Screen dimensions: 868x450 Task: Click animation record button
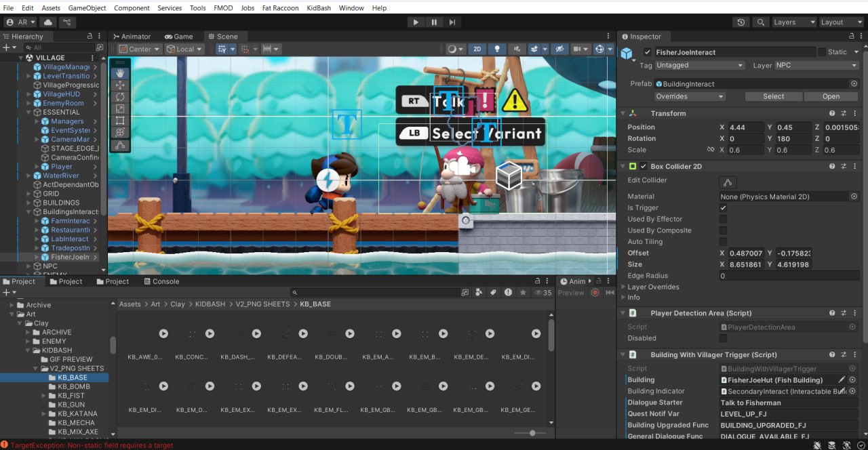point(595,293)
